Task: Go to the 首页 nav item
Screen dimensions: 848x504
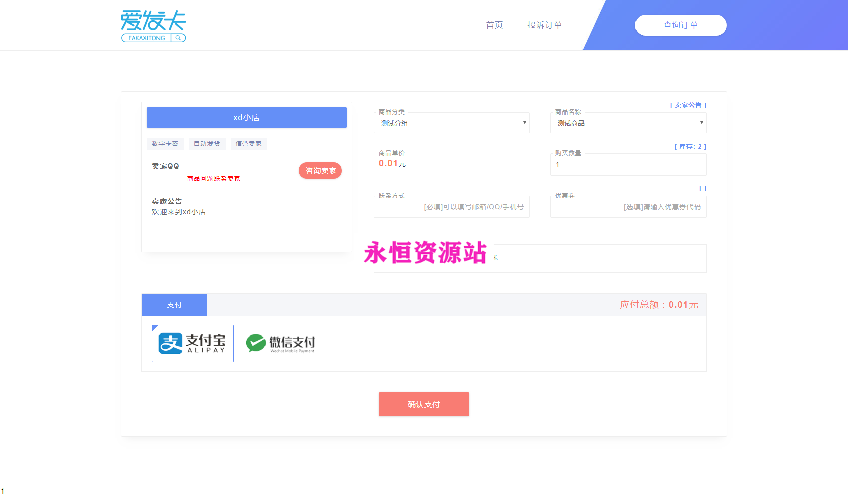Action: click(494, 25)
